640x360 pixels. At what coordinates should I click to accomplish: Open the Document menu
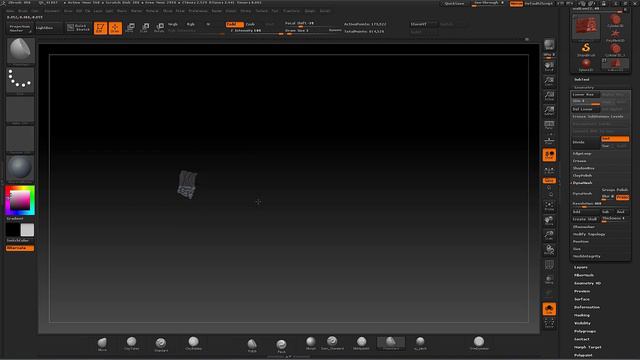pos(52,11)
